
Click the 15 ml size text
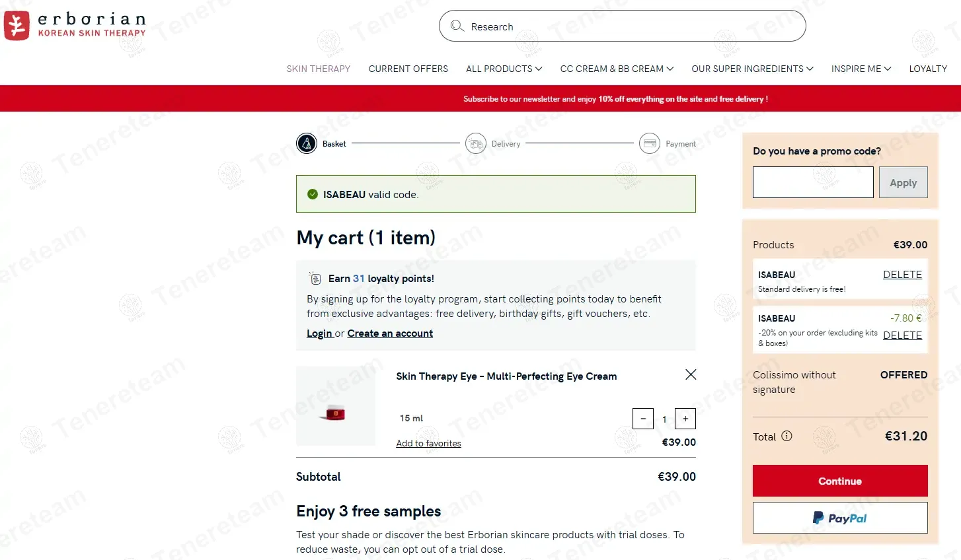(x=411, y=418)
